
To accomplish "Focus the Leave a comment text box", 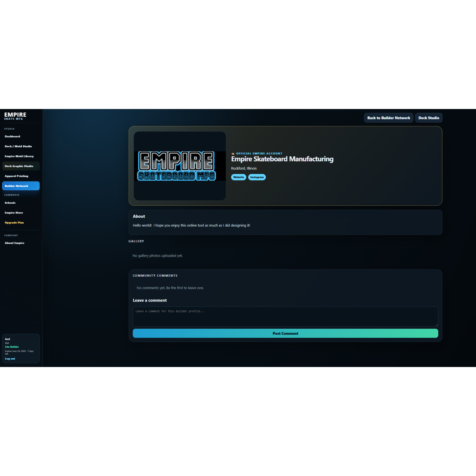I will [285, 317].
